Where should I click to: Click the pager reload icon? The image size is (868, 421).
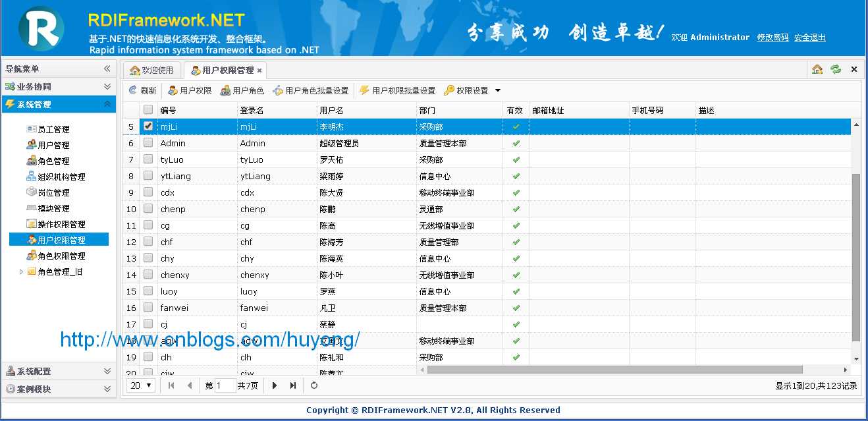click(x=314, y=385)
